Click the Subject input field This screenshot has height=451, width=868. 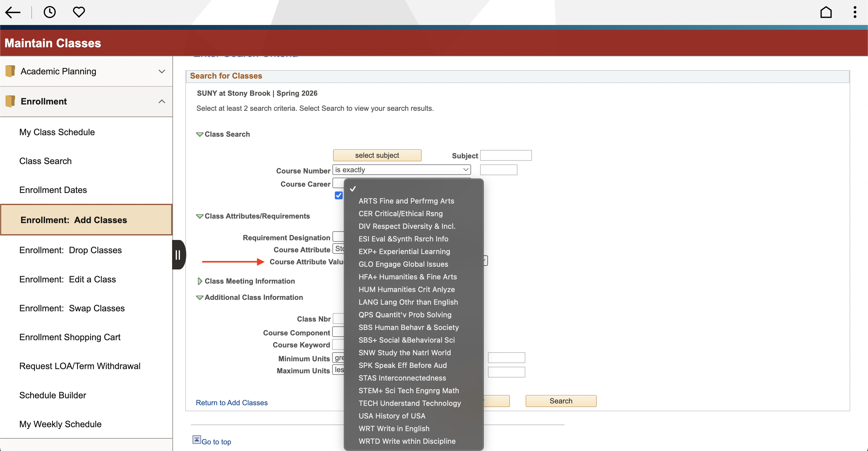click(x=506, y=155)
